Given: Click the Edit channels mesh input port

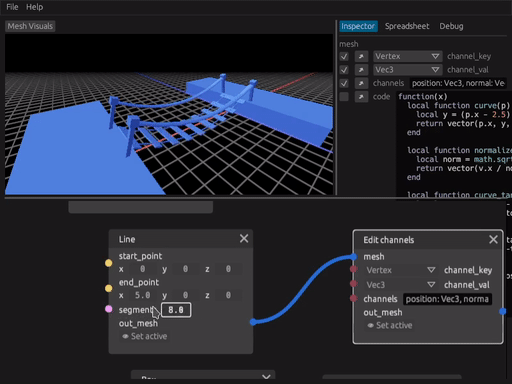Looking at the screenshot, I should click(354, 256).
